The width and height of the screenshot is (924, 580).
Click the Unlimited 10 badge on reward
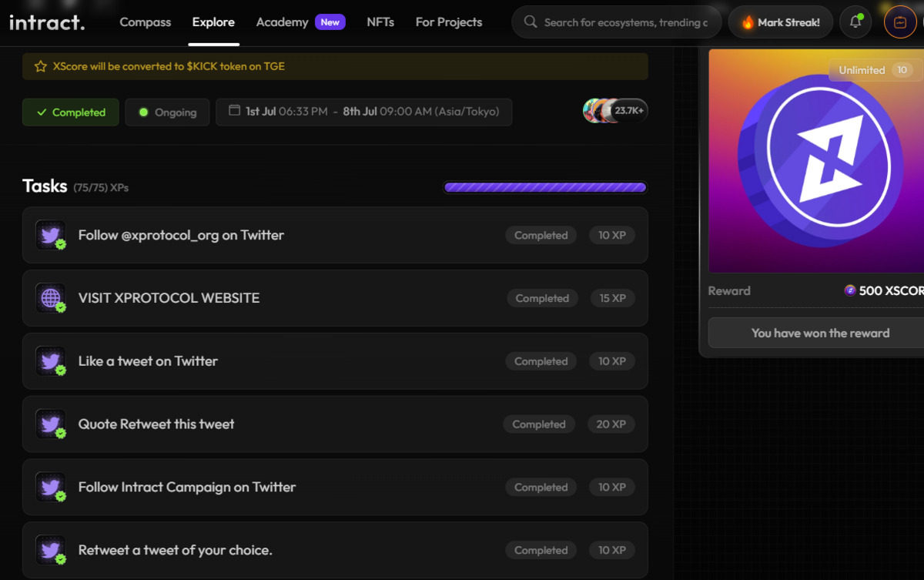(875, 70)
